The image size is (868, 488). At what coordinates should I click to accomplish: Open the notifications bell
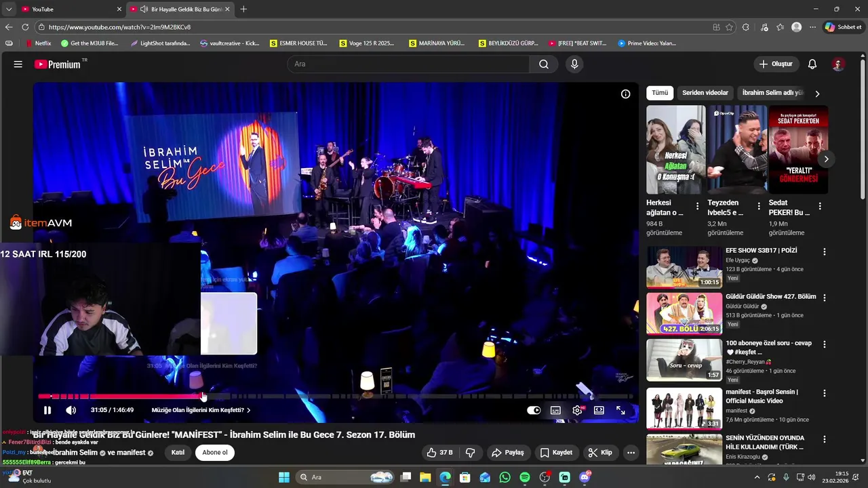pyautogui.click(x=812, y=64)
